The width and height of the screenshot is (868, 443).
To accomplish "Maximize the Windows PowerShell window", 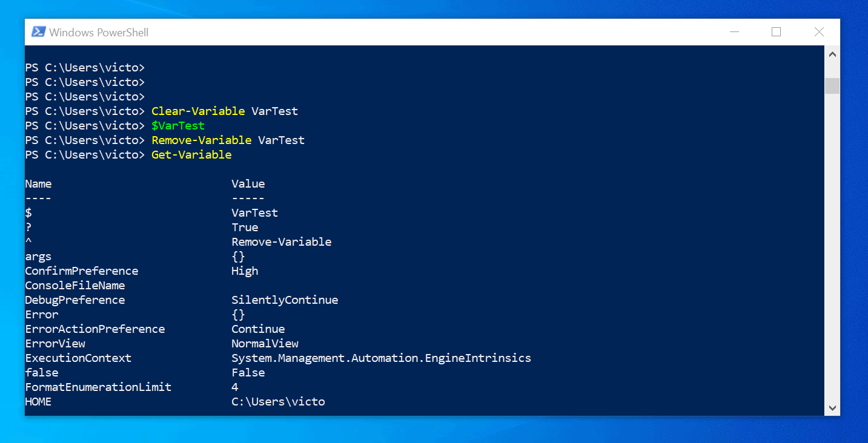I will tap(776, 32).
